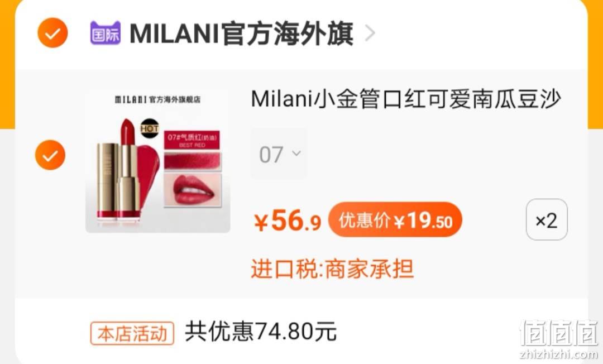The image size is (603, 364).
Task: Click the HOT badge on the product image
Action: [x=150, y=129]
